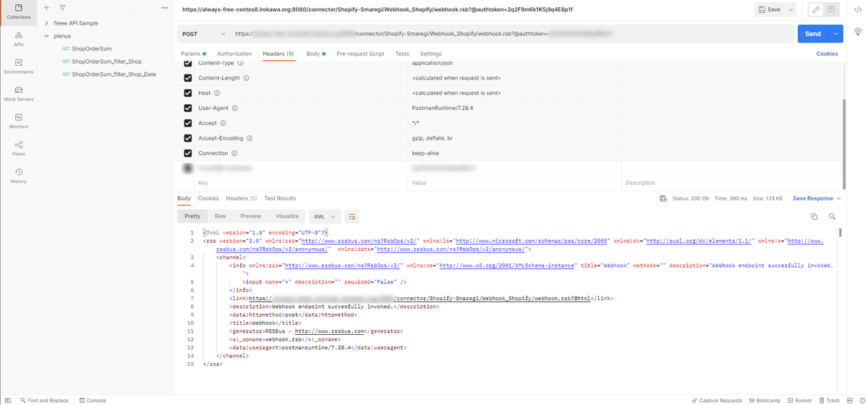Copy response body with the copy icon
868x405 pixels.
pos(814,216)
